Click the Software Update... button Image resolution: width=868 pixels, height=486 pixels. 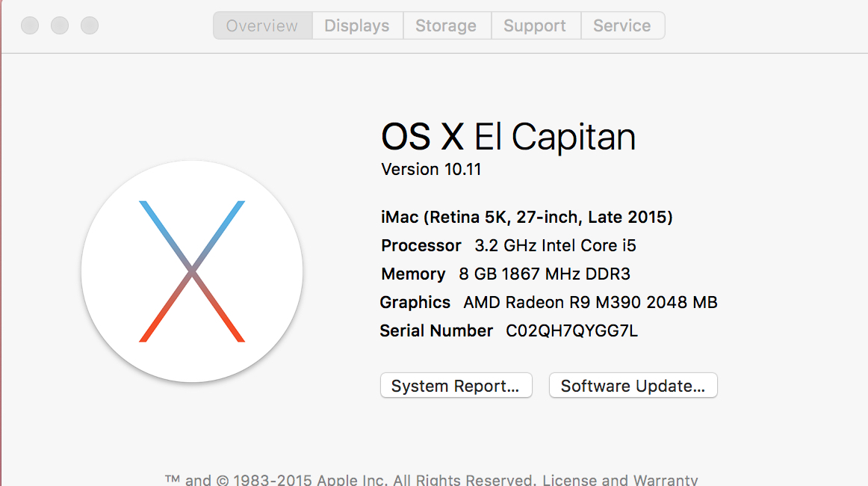[x=633, y=385]
